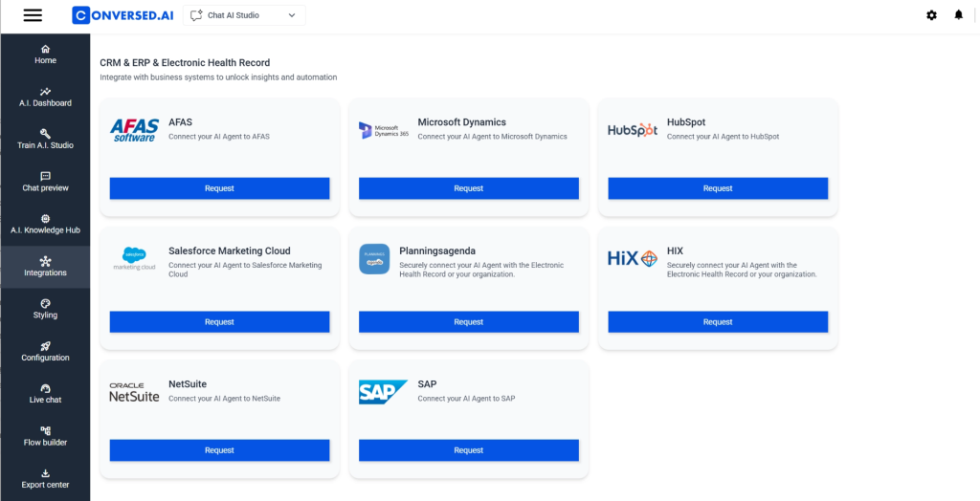Click the Configuration rocket icon
The height and width of the screenshot is (501, 980).
pyautogui.click(x=45, y=346)
